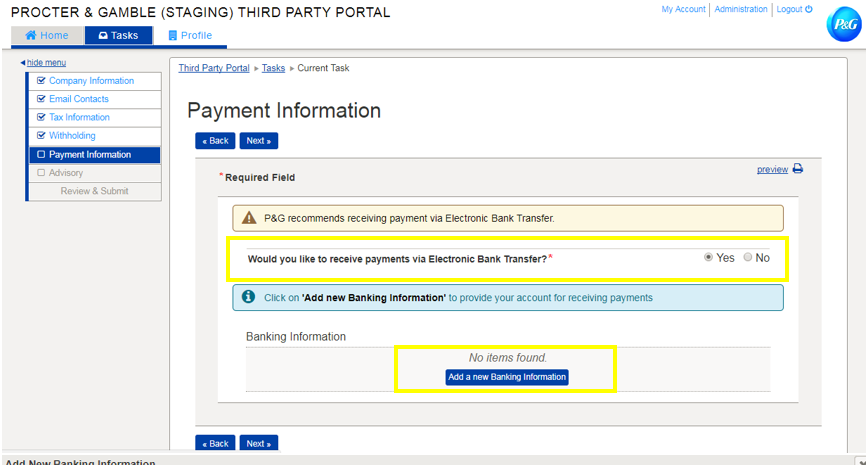Go to Tasks breadcrumb link

pyautogui.click(x=273, y=68)
